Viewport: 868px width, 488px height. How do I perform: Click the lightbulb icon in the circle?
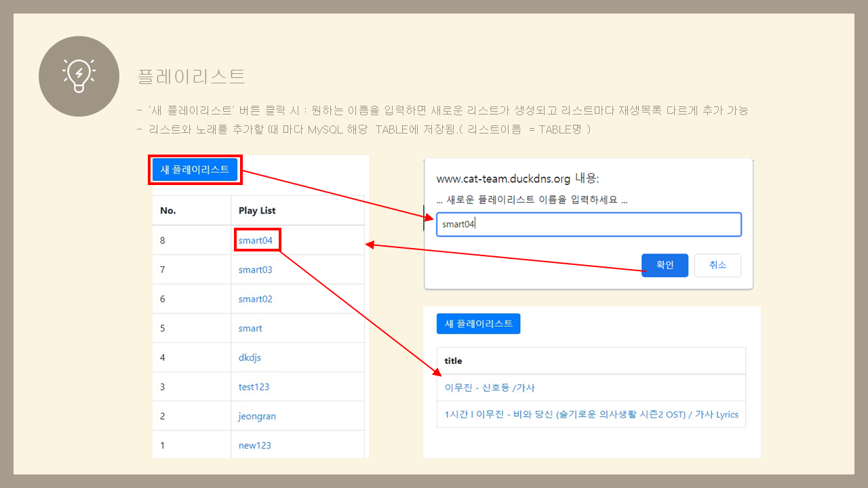pyautogui.click(x=79, y=76)
